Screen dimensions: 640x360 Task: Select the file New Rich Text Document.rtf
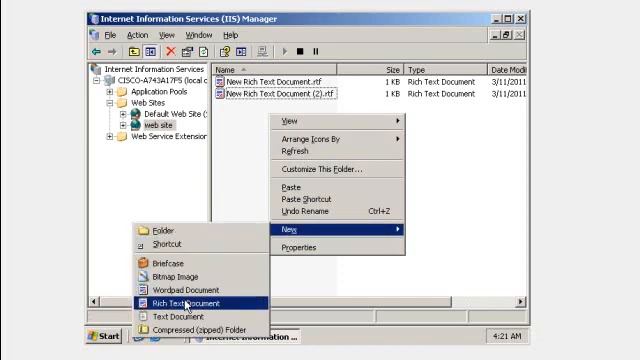coord(274,82)
